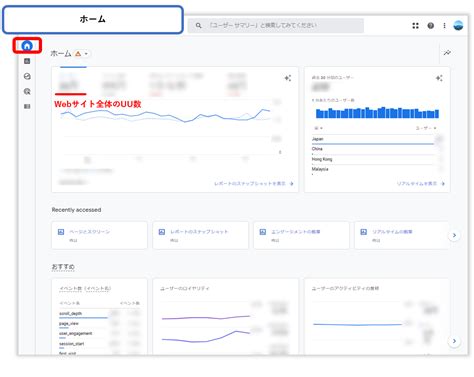Open the Advertising icon in the sidebar
This screenshot has width=474, height=377.
pyautogui.click(x=27, y=91)
